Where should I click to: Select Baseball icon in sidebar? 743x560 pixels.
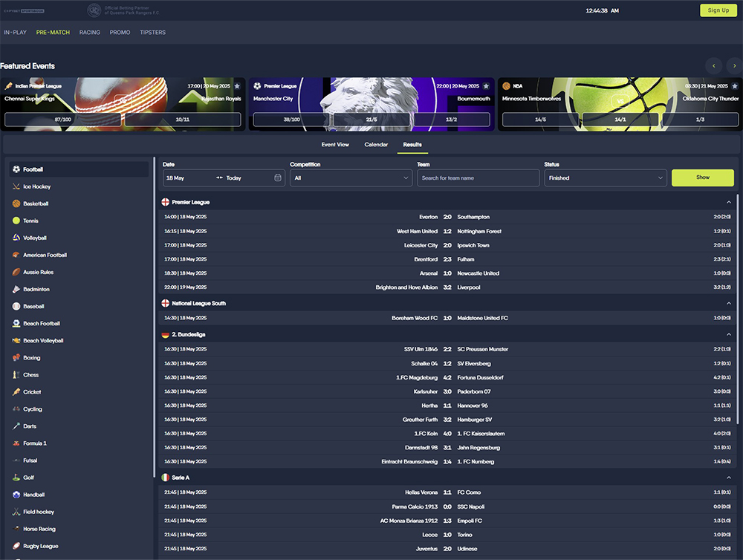16,306
